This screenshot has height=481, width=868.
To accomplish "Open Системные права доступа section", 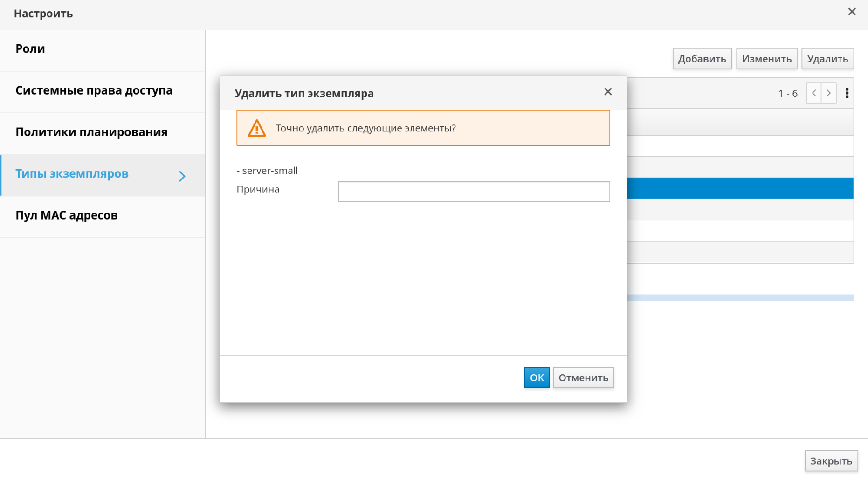I will pyautogui.click(x=94, y=90).
